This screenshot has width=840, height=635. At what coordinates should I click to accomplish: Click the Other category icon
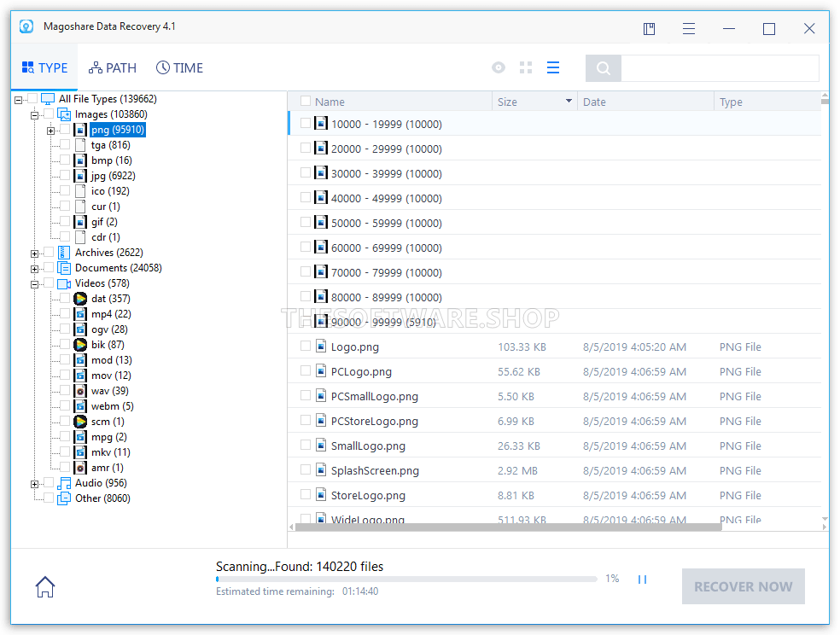click(64, 498)
